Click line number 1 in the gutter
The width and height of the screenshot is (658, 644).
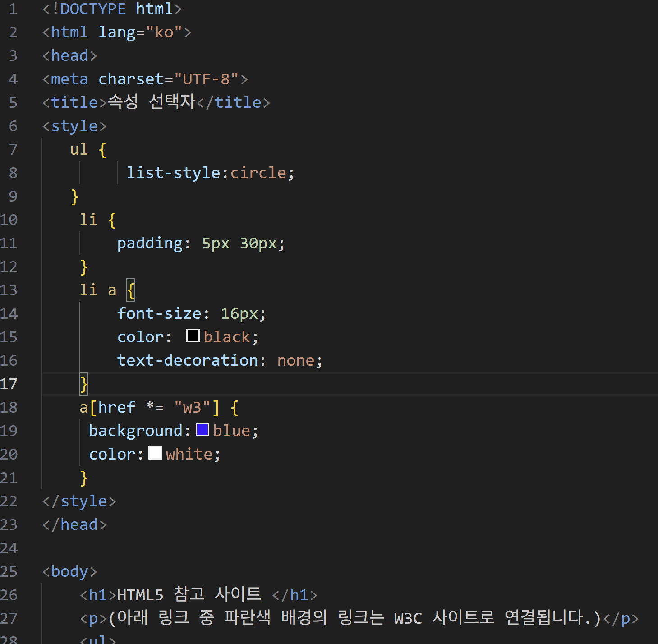pos(13,9)
